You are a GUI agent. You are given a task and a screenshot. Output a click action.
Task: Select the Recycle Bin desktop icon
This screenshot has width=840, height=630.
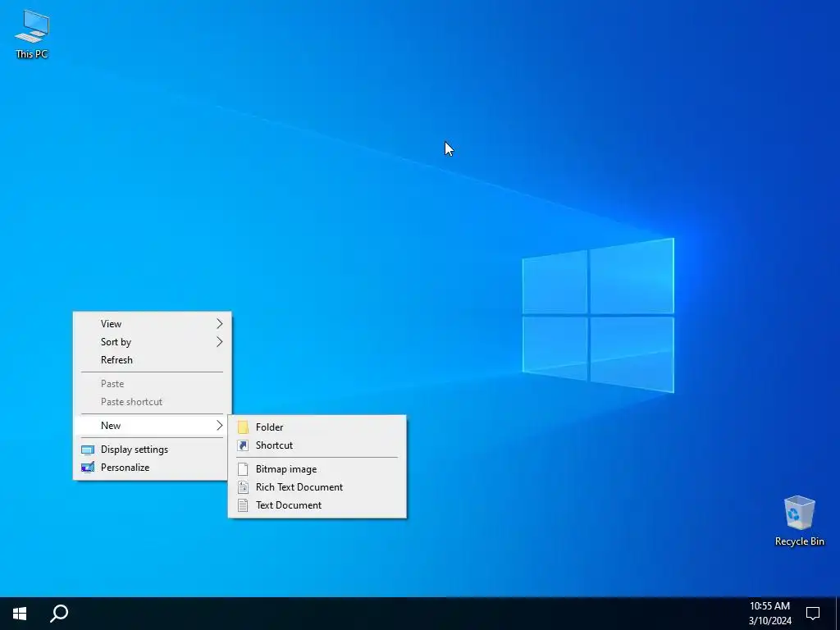click(x=799, y=521)
